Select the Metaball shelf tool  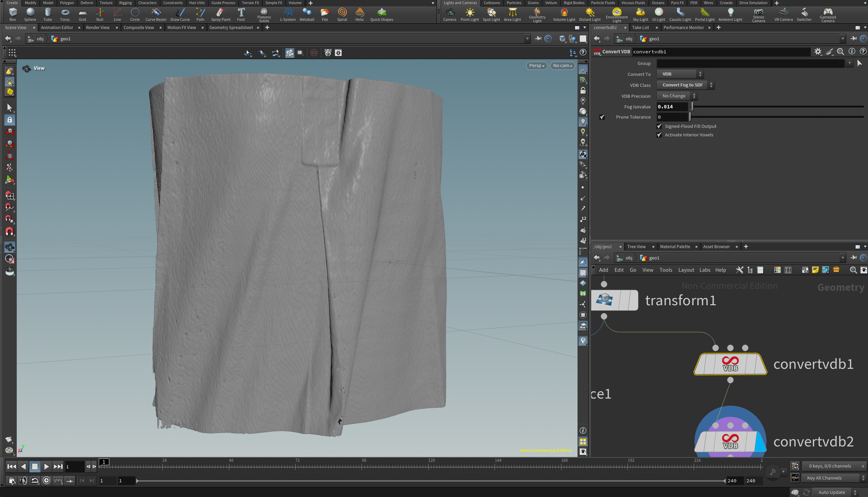[x=307, y=14]
